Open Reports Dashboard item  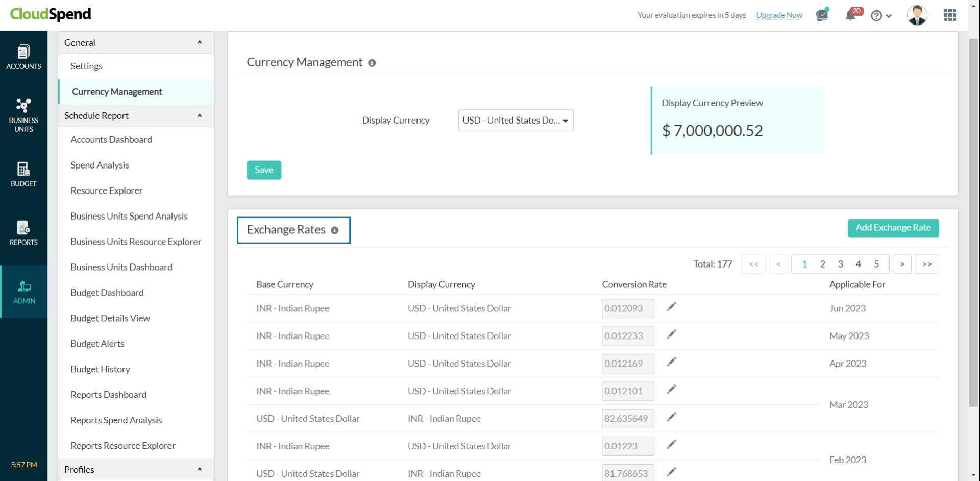pyautogui.click(x=108, y=395)
